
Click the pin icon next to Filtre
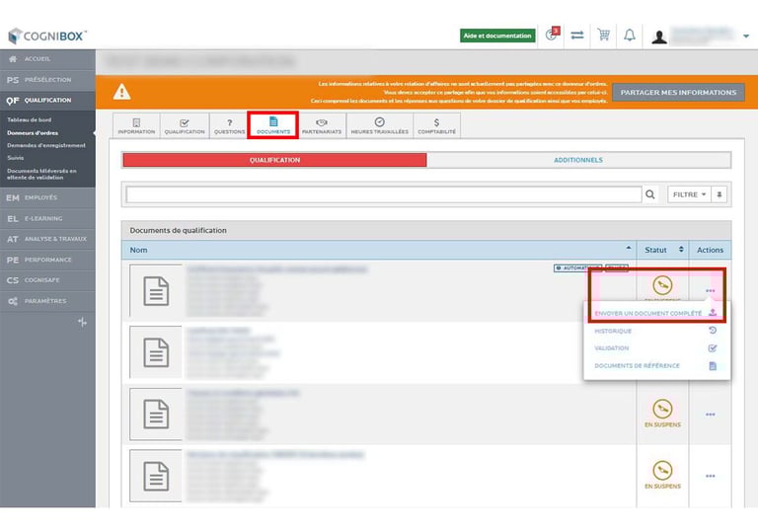pos(719,194)
